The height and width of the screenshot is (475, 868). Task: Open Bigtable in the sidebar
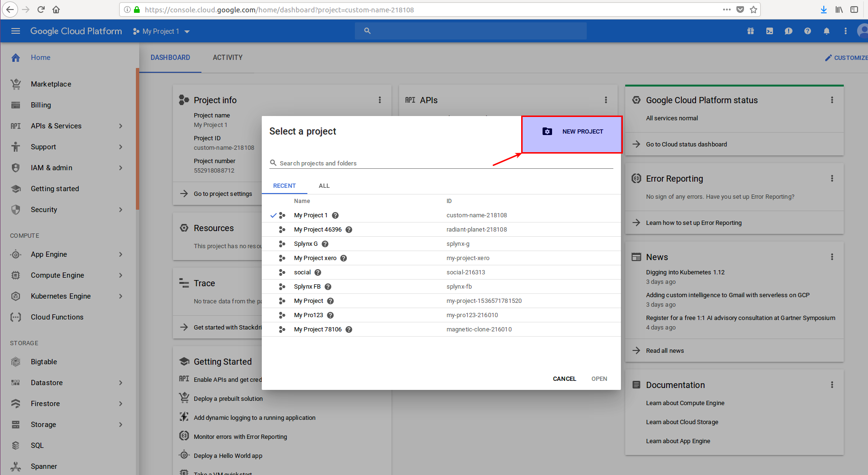click(x=44, y=362)
